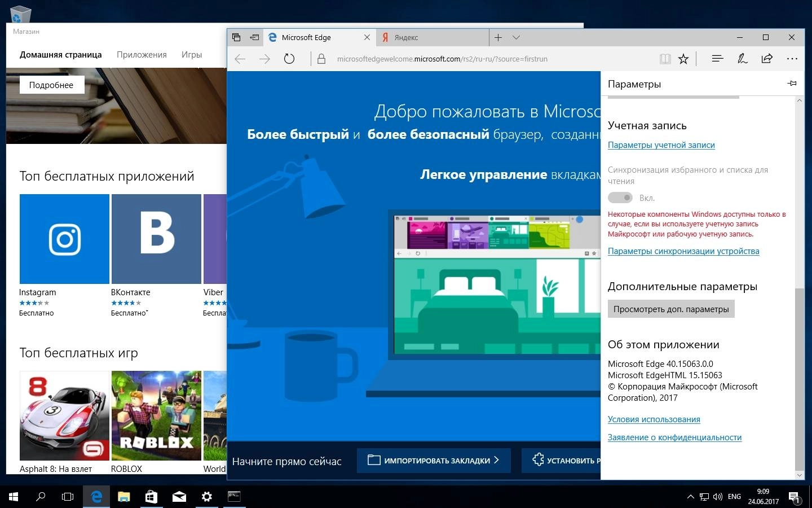Click Подробнее button in Store

click(x=51, y=85)
